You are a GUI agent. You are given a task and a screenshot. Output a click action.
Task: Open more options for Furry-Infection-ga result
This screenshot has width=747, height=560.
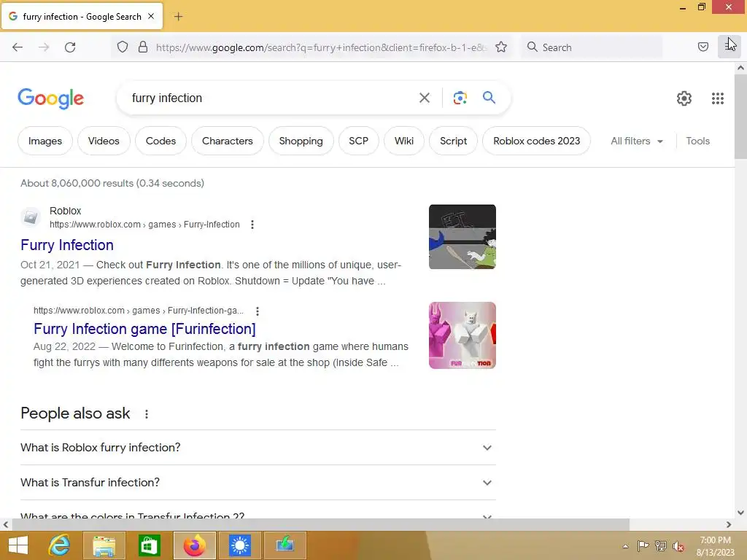pyautogui.click(x=258, y=311)
